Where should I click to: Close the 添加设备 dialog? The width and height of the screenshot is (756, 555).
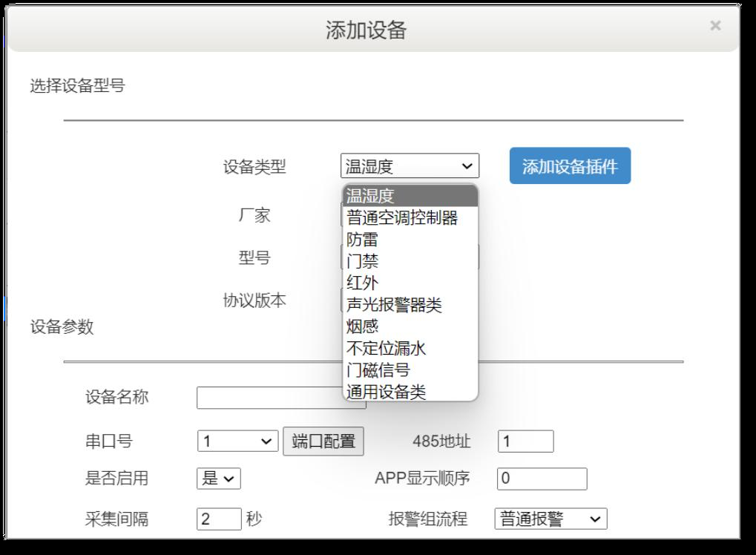(x=714, y=26)
